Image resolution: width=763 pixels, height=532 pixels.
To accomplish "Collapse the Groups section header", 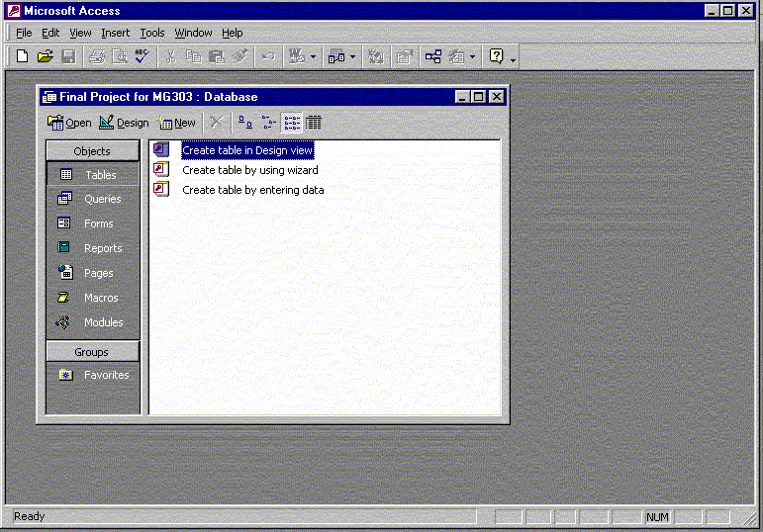I will pyautogui.click(x=92, y=352).
